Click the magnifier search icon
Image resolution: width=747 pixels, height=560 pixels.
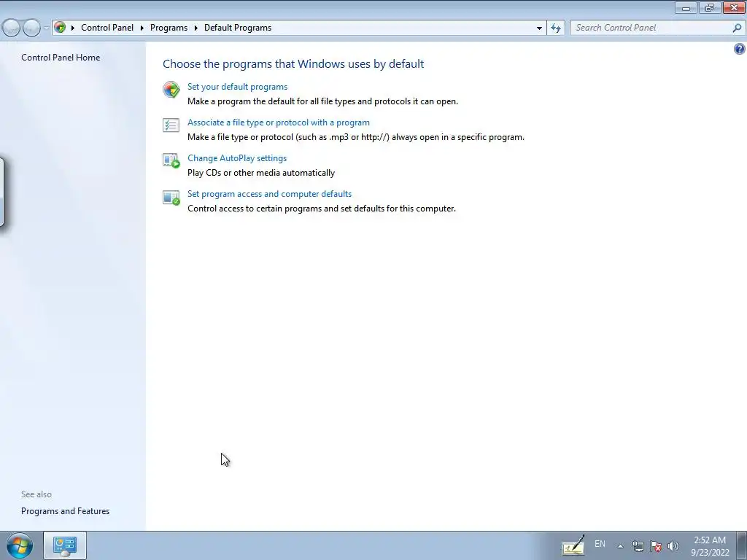737,28
